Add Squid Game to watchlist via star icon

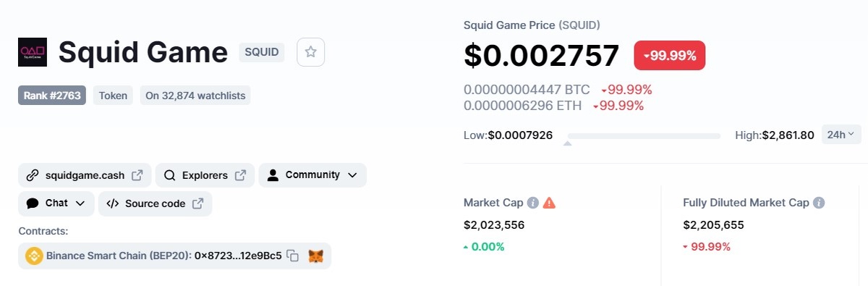[310, 52]
